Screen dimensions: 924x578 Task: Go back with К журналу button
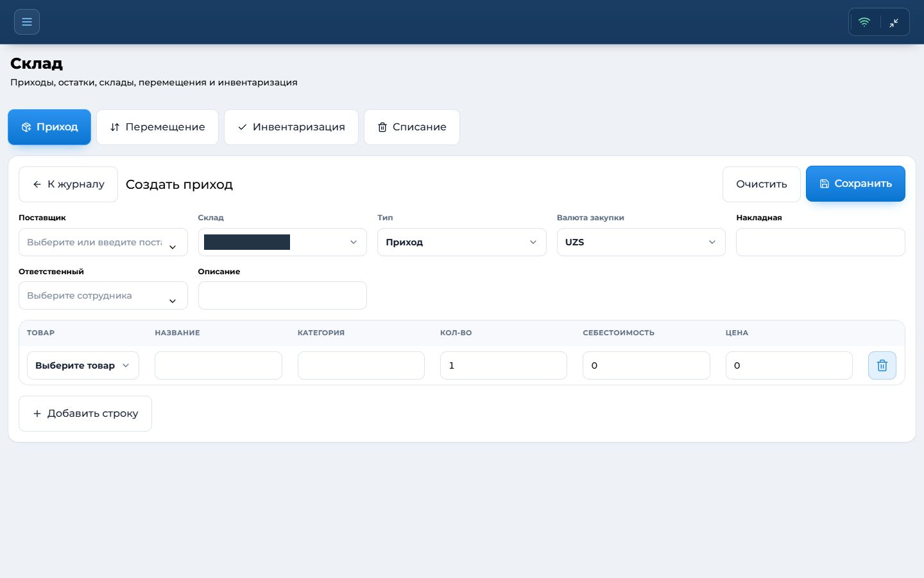point(68,184)
